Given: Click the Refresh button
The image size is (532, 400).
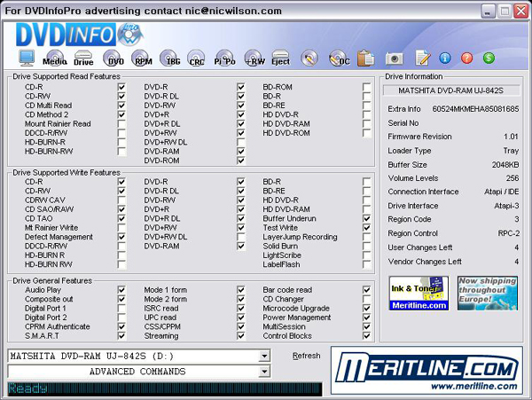Looking at the screenshot, I should pos(307,356).
